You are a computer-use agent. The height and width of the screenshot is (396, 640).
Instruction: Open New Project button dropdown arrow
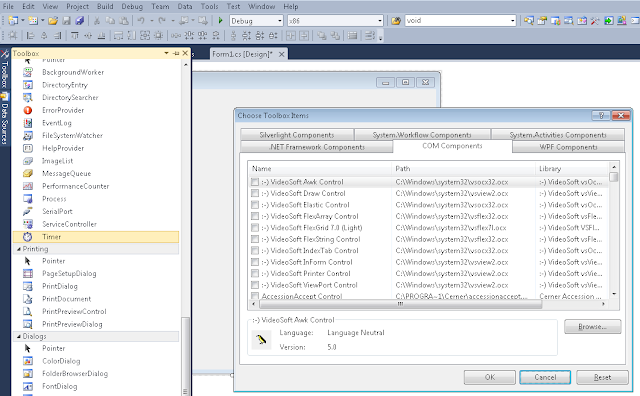tap(23, 20)
